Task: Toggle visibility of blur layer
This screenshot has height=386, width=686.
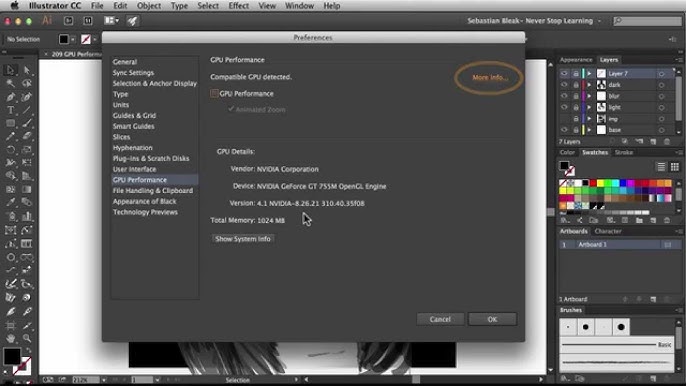Action: click(x=564, y=96)
